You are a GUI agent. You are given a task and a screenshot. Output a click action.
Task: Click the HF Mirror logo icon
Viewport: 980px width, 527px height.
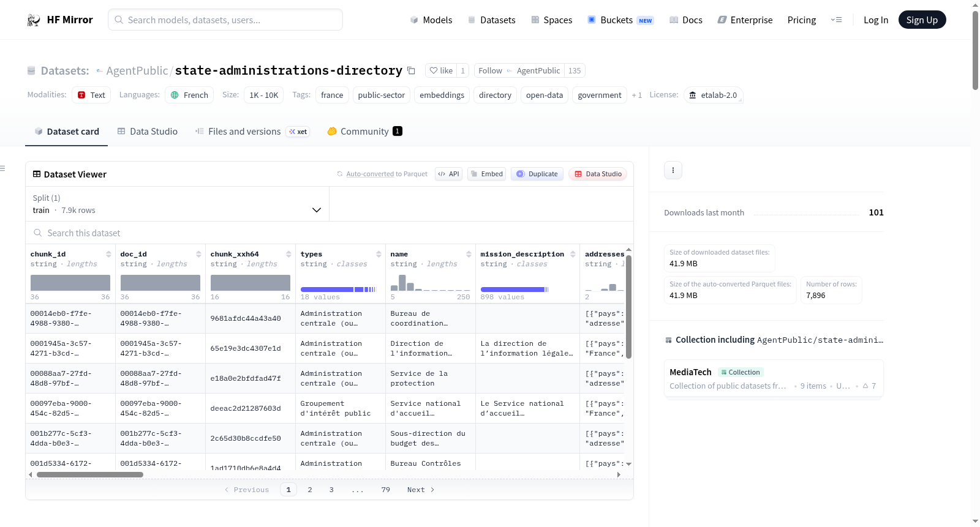pyautogui.click(x=34, y=20)
